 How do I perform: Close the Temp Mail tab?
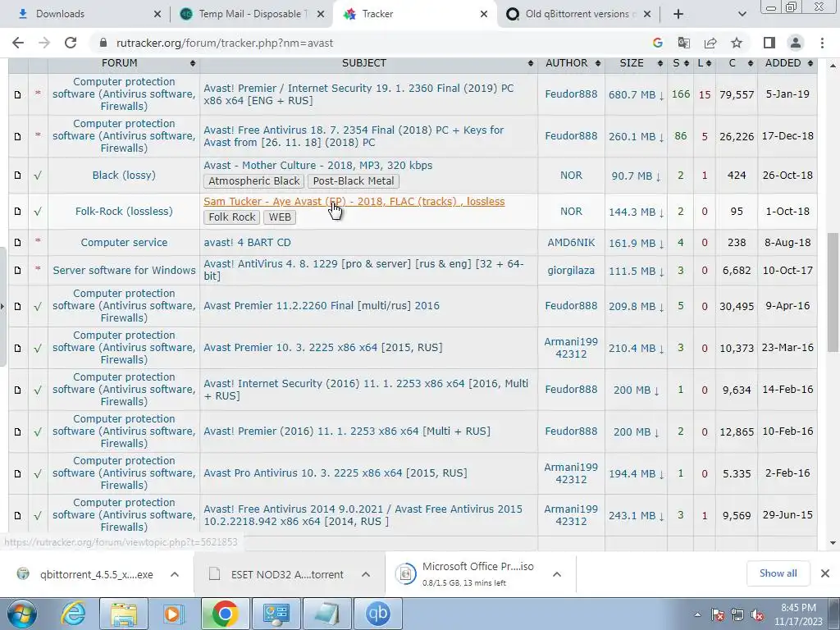321,14
